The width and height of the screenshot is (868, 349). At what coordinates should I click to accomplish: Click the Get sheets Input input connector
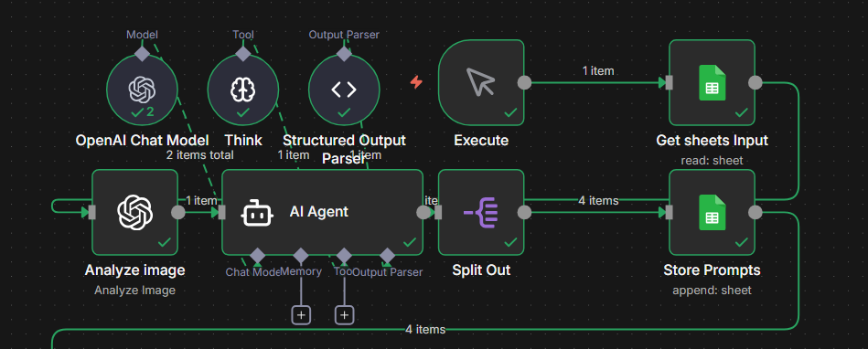[x=670, y=82]
